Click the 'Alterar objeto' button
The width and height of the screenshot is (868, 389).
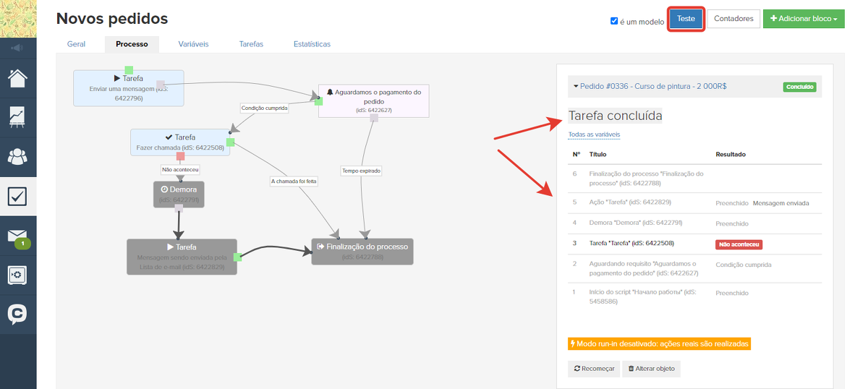(651, 369)
